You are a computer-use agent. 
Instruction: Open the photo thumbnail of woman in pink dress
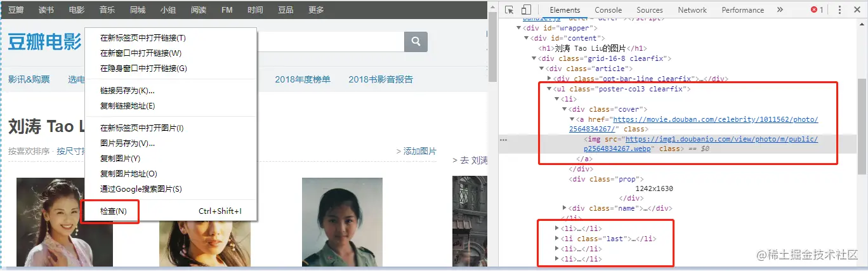click(64, 221)
